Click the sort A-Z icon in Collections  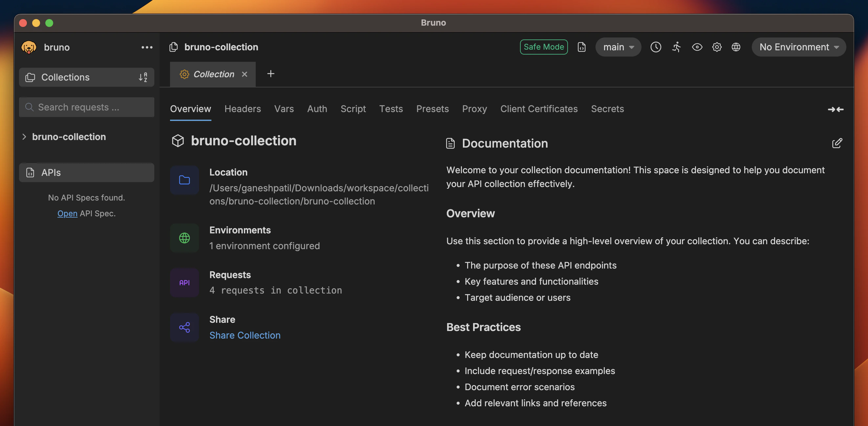pyautogui.click(x=143, y=77)
